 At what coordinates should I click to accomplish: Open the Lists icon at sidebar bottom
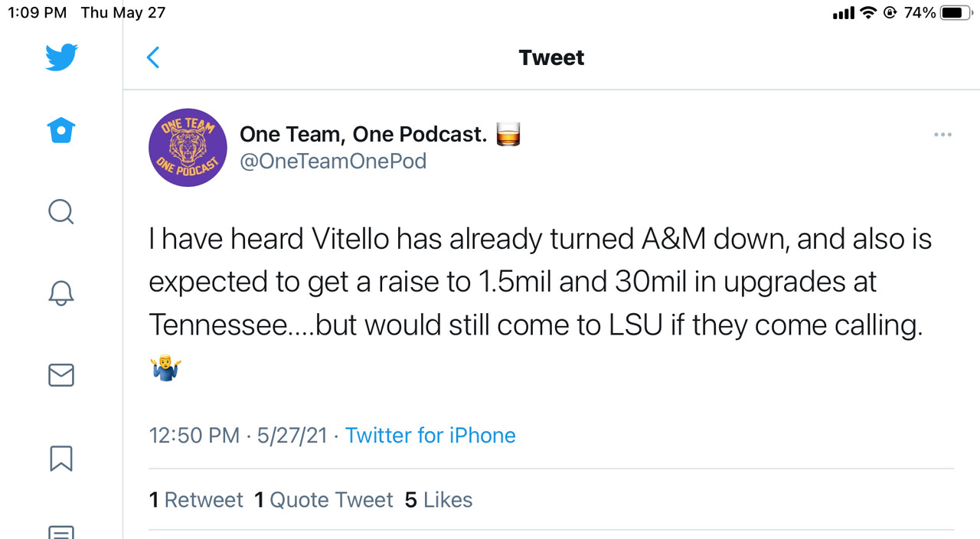61,532
